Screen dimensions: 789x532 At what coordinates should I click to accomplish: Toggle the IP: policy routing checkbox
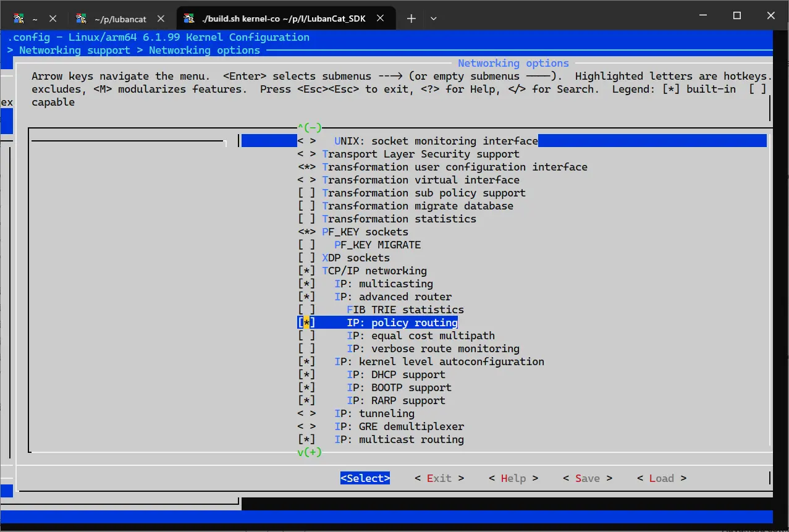point(306,323)
